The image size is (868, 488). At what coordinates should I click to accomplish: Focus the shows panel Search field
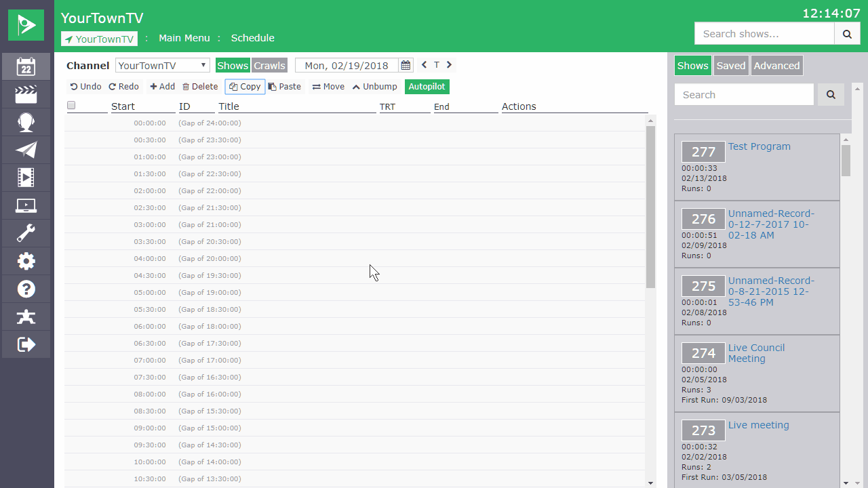click(x=744, y=94)
